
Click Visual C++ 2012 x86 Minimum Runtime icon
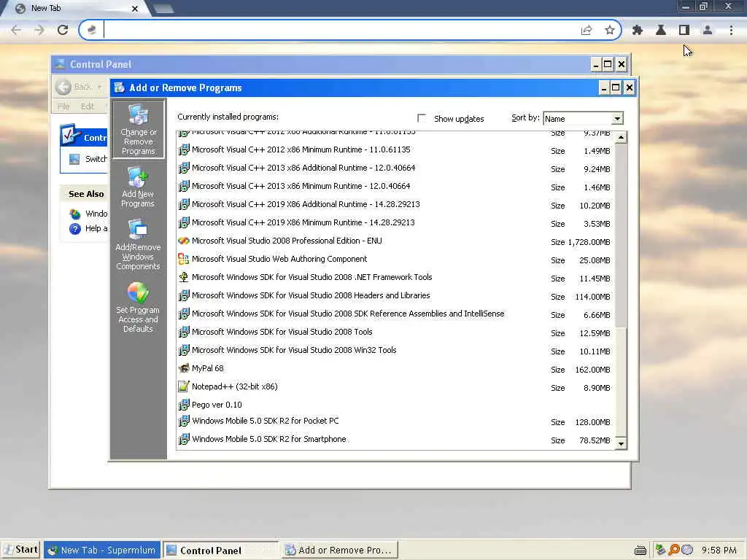click(x=183, y=149)
